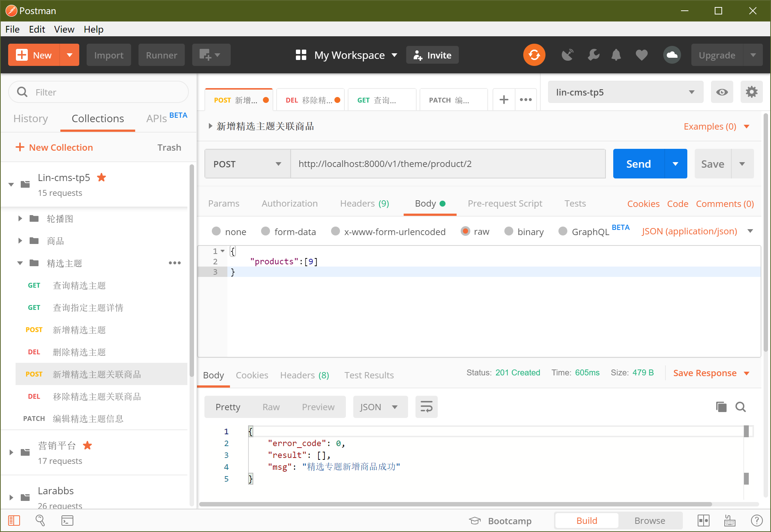Click the Bootcamp graduation cap icon
The width and height of the screenshot is (771, 532).
pyautogui.click(x=475, y=521)
